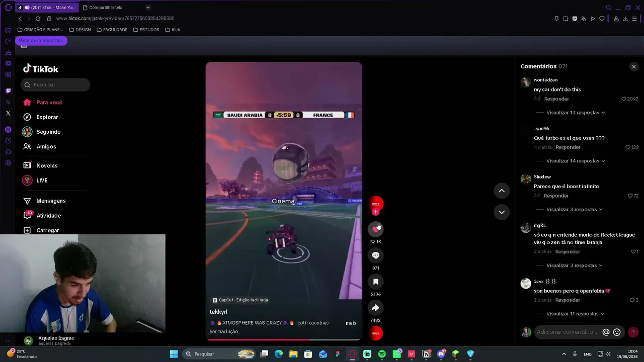
Task: Reply to mgRL's comment
Action: point(568,251)
